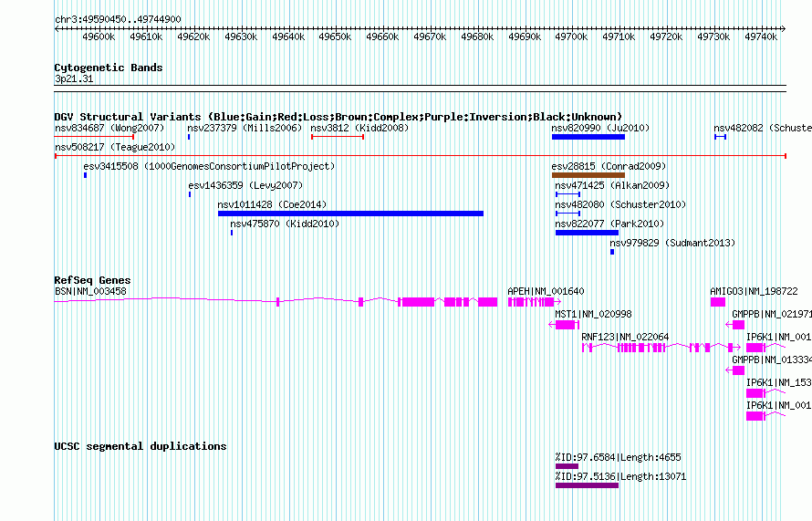Click the GMPPB|NM_021971 gene label
The width and height of the screenshot is (812, 521).
(x=772, y=315)
